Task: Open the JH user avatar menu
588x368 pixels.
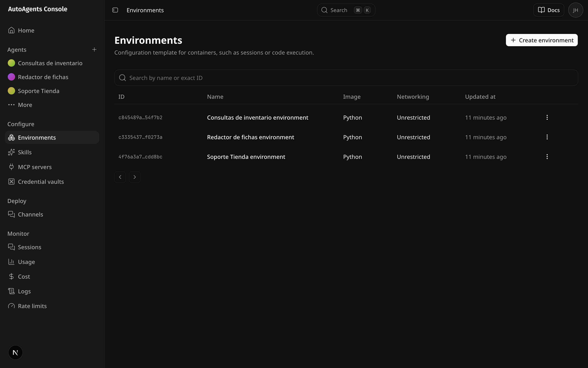Action: pos(575,10)
